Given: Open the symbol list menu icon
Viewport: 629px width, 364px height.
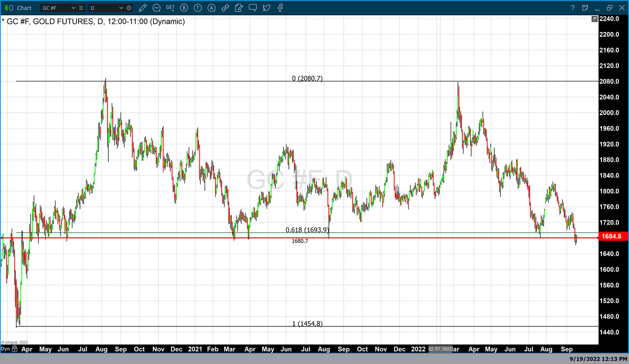Looking at the screenshot, I should tap(81, 8).
